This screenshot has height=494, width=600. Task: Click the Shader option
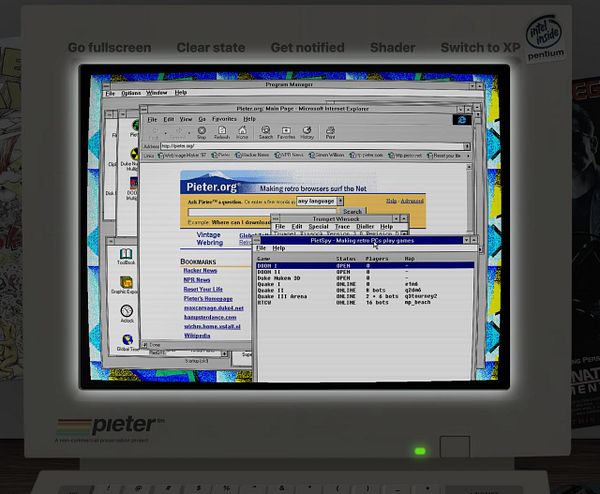[393, 47]
